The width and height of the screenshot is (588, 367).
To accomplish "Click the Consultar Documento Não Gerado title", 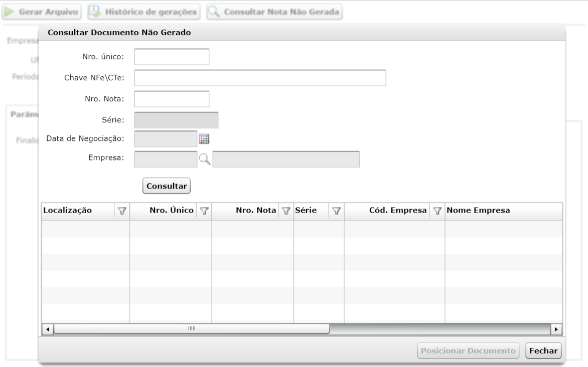I will [119, 33].
